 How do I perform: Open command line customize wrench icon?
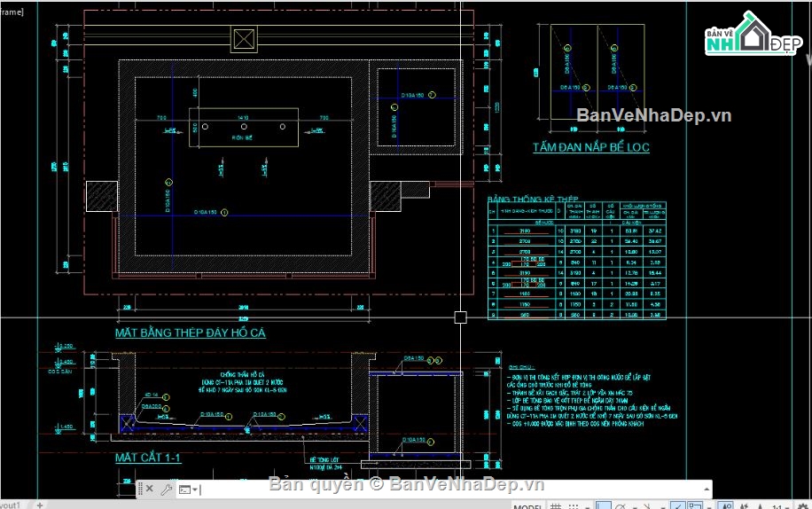pos(165,489)
